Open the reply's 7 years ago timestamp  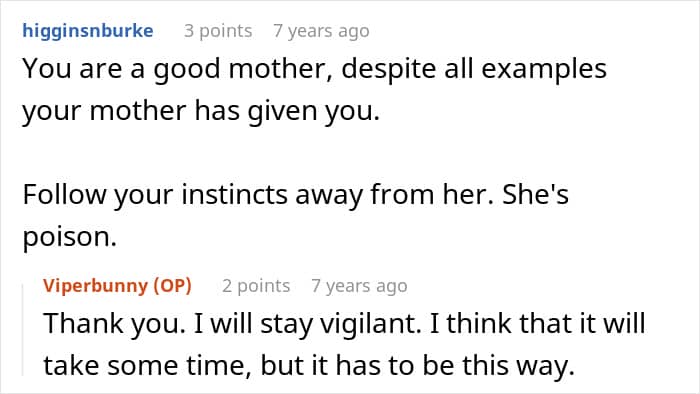(359, 286)
